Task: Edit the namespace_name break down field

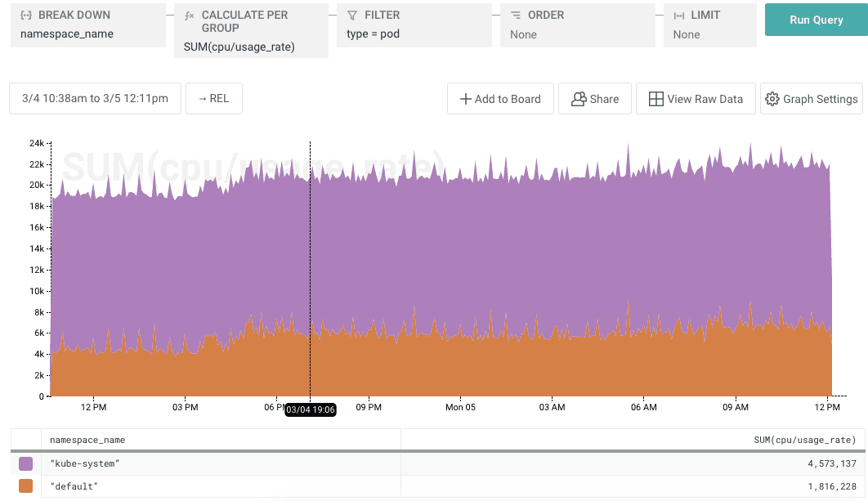Action: (x=67, y=34)
